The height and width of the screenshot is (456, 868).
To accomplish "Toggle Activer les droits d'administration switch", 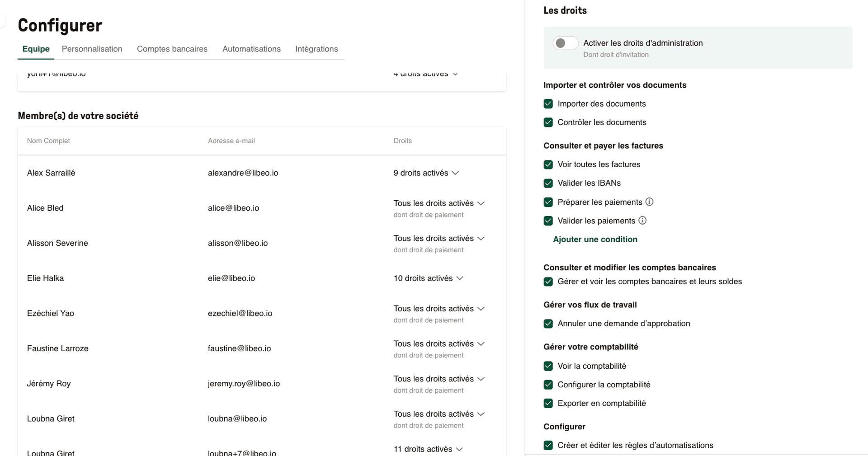I will 565,43.
